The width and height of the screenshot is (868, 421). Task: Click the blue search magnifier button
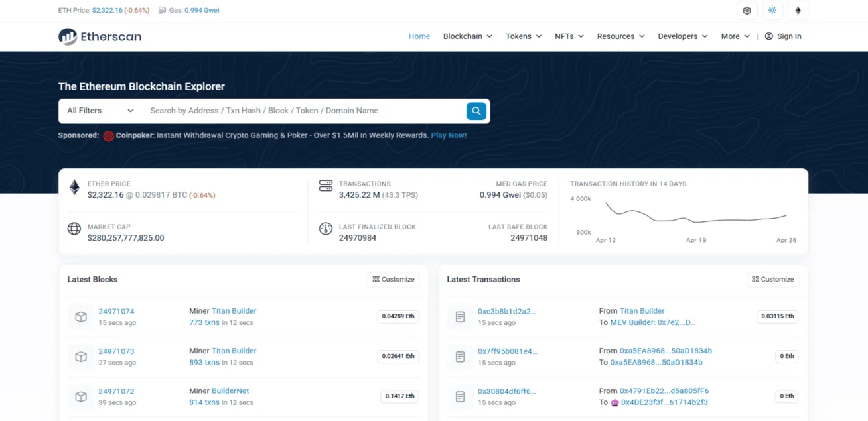pyautogui.click(x=476, y=111)
